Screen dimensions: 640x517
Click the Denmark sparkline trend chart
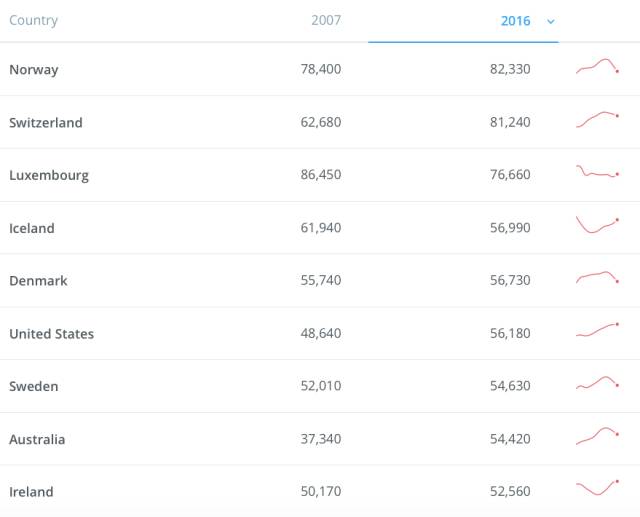click(x=598, y=278)
